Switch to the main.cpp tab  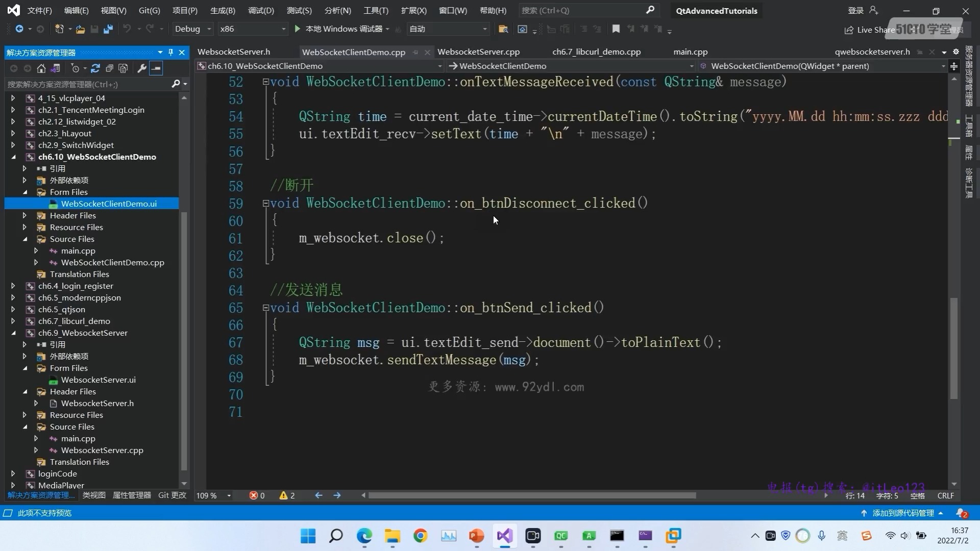[691, 51]
